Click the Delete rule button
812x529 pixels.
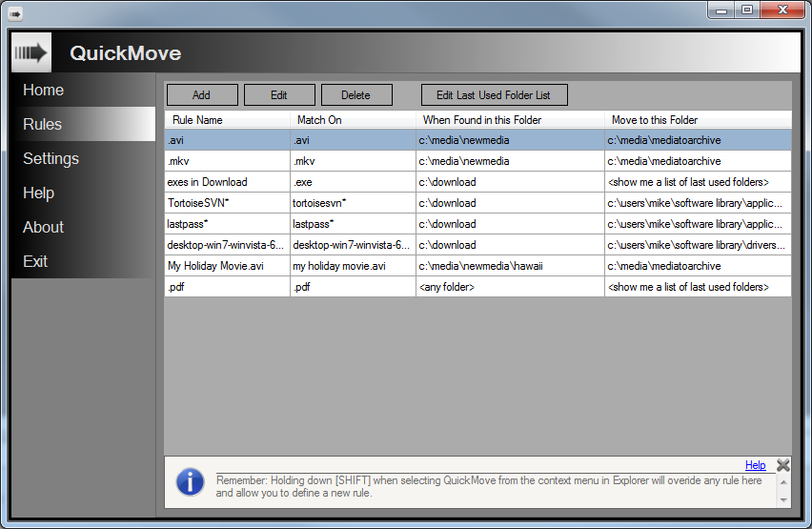pos(356,95)
